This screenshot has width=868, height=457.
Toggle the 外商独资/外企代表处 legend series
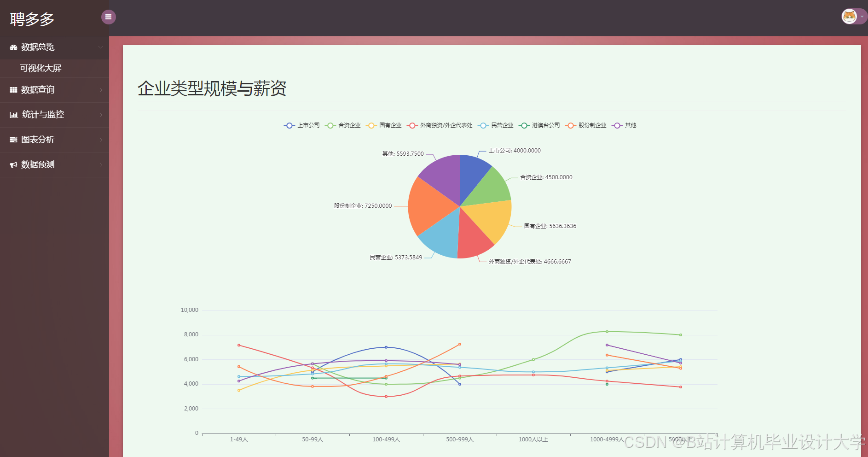[x=440, y=125]
